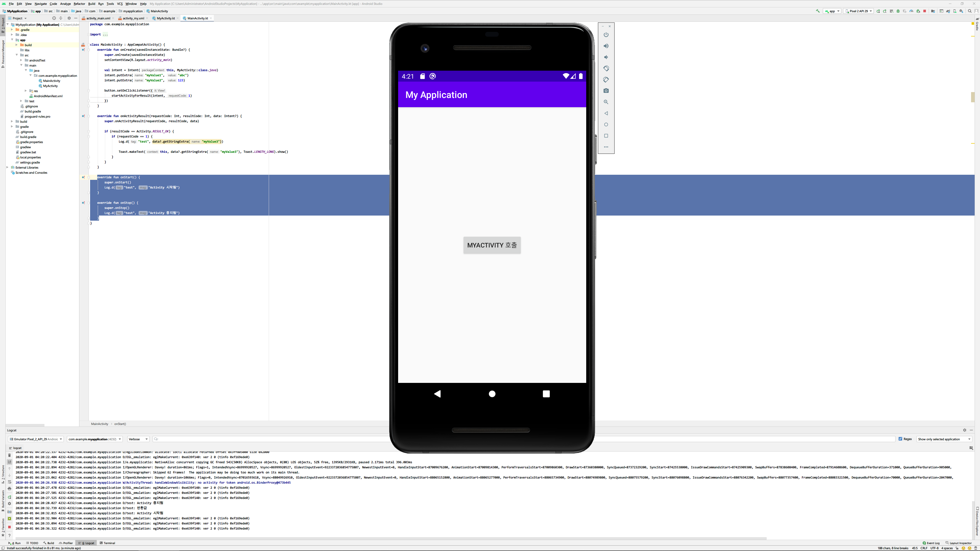The width and height of the screenshot is (980, 551).
Task: Toggle the Regex checkbox in Logcat
Action: click(900, 439)
